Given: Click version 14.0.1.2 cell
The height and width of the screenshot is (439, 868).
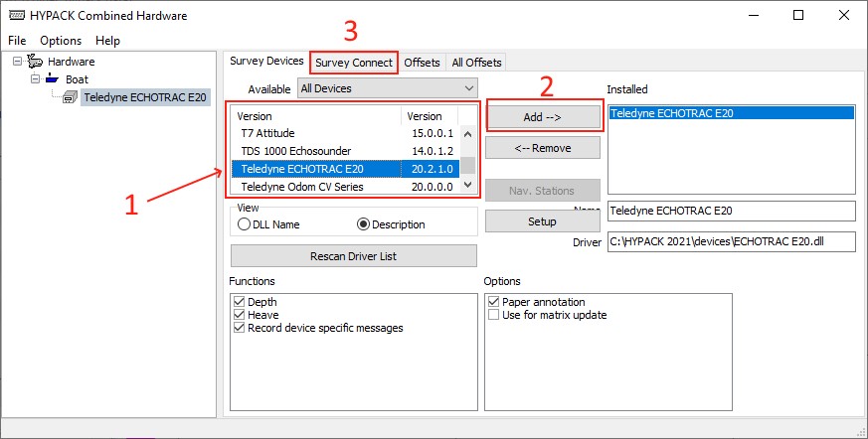Looking at the screenshot, I should (432, 151).
